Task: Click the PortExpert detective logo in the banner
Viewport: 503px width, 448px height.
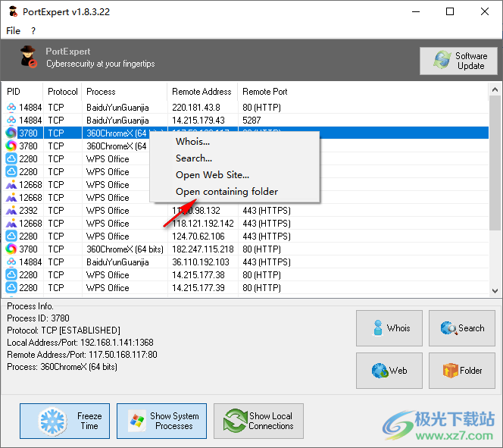Action: pos(28,57)
